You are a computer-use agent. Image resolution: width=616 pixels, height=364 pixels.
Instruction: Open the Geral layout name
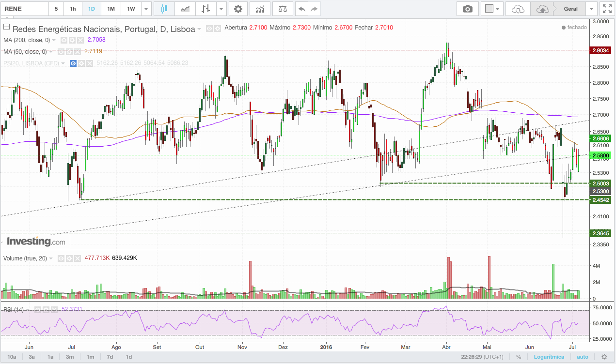pos(571,9)
